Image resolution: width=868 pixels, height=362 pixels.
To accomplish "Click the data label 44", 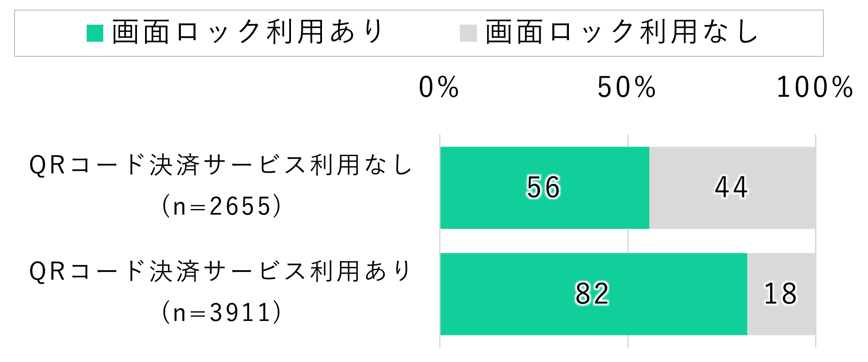I will [731, 187].
